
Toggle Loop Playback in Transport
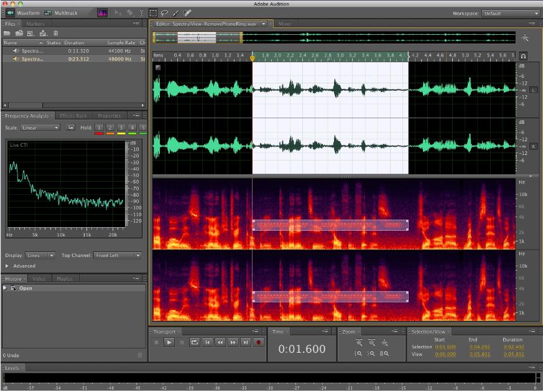pos(195,342)
